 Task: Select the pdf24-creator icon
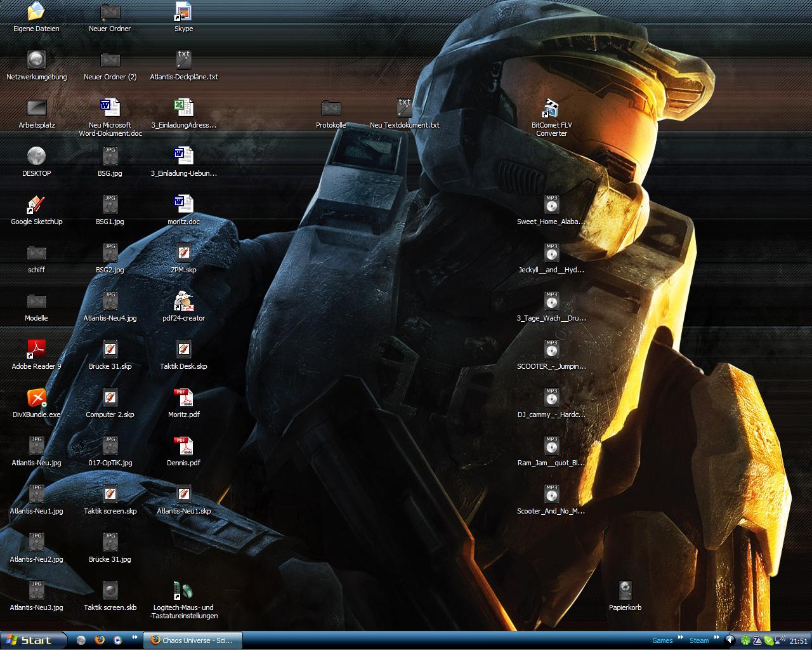click(x=183, y=302)
